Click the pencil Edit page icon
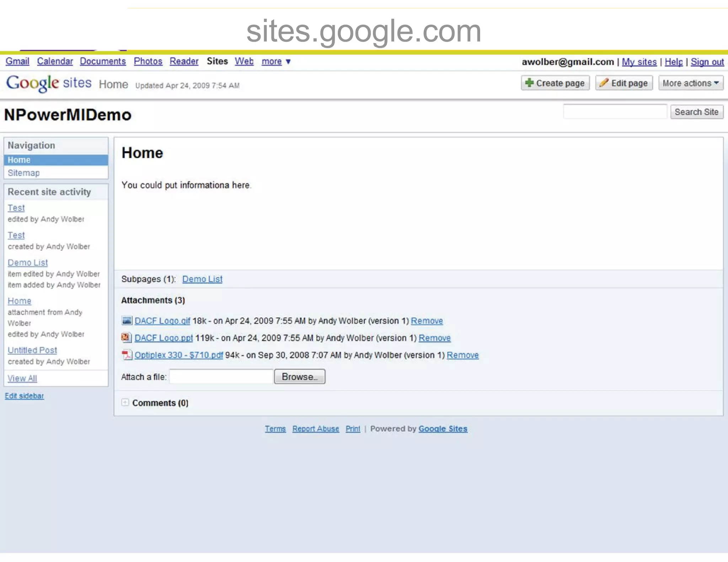728x562 pixels. 604,83
